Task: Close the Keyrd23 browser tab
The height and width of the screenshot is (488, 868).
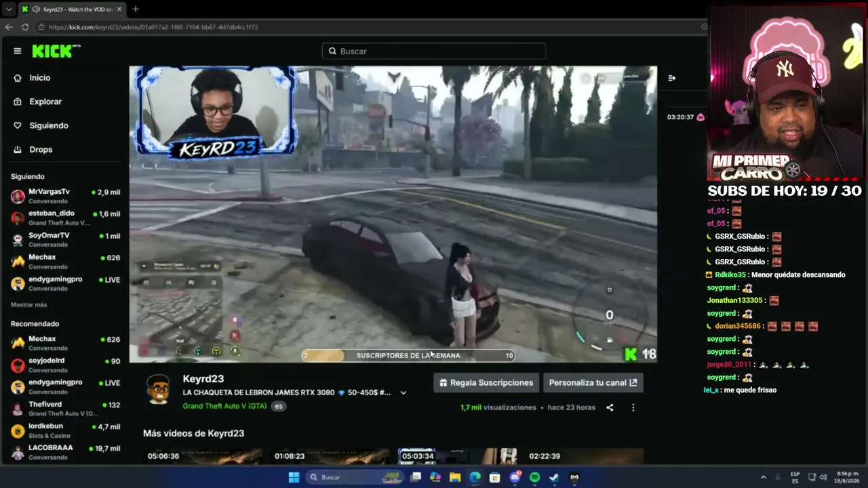Action: tap(118, 9)
